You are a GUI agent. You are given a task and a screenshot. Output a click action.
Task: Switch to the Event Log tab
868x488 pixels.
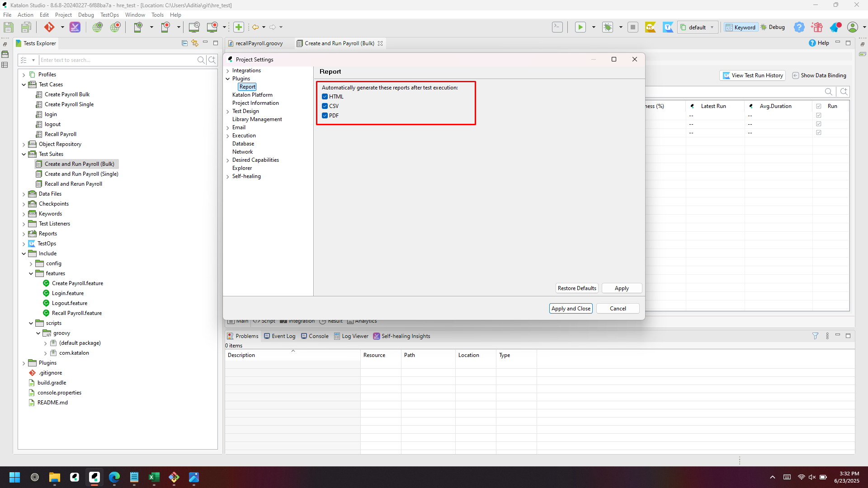tap(279, 336)
